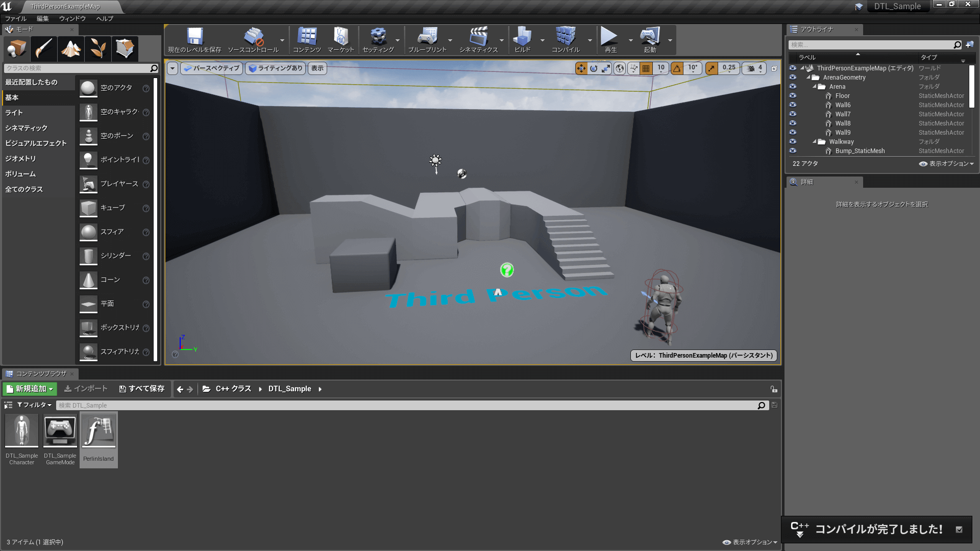This screenshot has width=980, height=551.
Task: Select the Lights category in Modes panel
Action: (x=14, y=113)
